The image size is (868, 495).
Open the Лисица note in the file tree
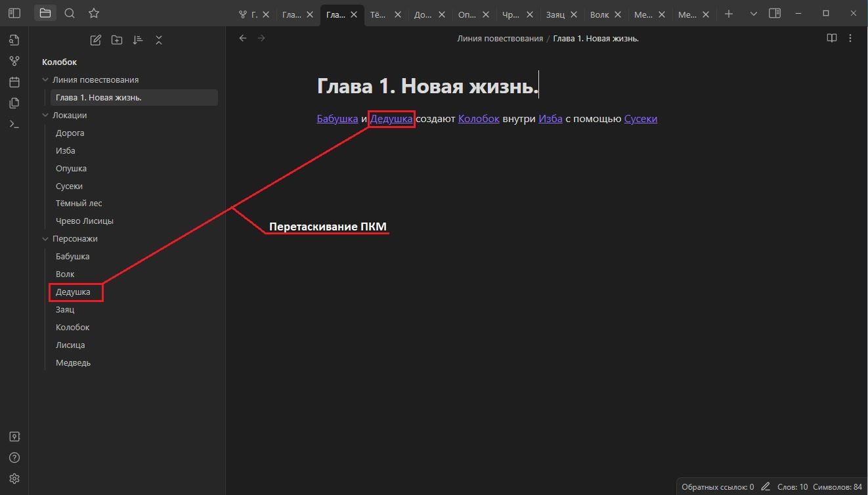pyautogui.click(x=70, y=345)
